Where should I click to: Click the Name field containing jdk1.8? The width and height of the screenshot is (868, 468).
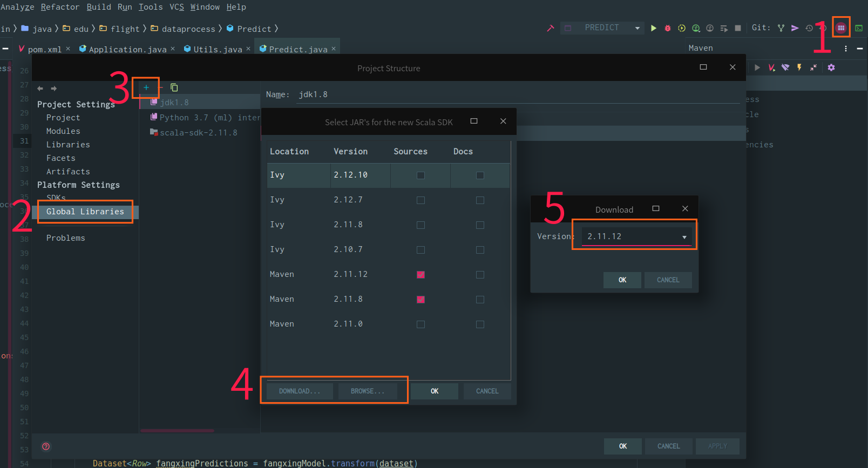(518, 94)
